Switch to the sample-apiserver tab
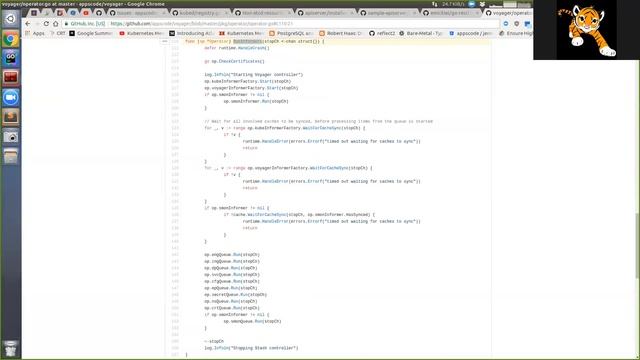Viewport: 640px width, 360px height. click(x=387, y=13)
